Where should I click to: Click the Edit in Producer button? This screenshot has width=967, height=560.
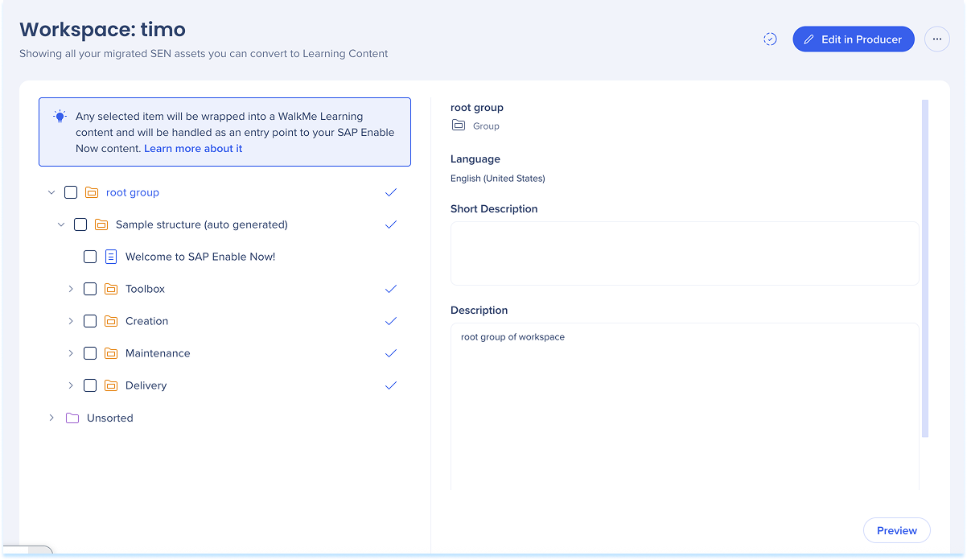(853, 39)
